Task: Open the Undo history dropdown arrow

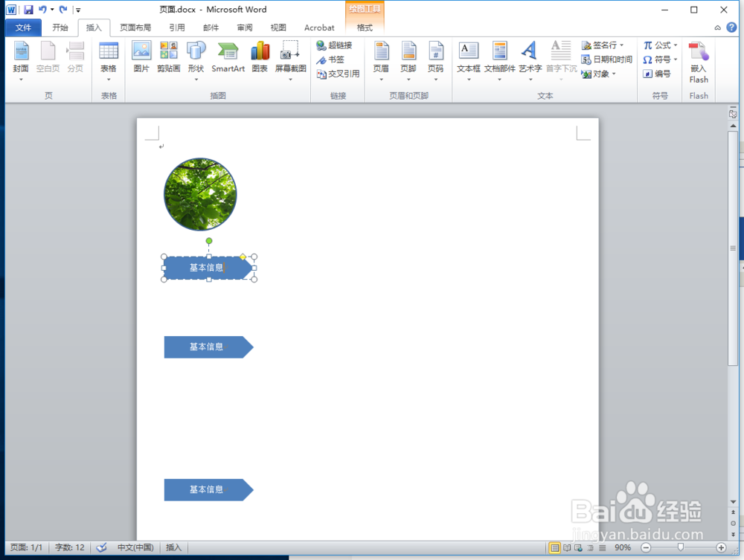Action: tap(52, 10)
